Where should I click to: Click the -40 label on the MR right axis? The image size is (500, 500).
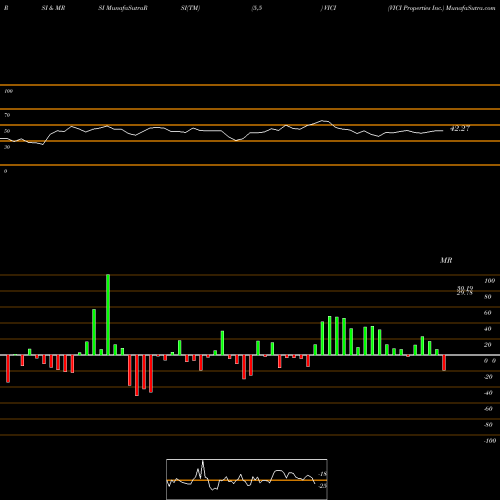[x=488, y=393]
